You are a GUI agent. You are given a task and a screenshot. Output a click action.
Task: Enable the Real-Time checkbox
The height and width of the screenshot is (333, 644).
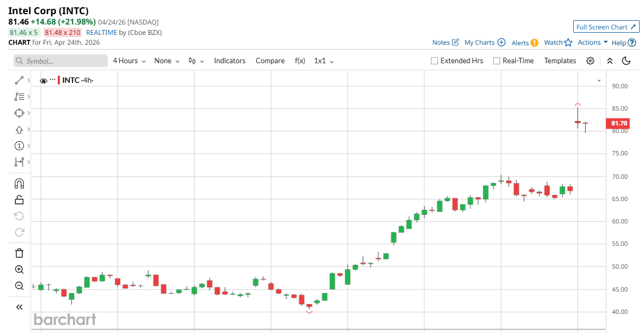(496, 61)
